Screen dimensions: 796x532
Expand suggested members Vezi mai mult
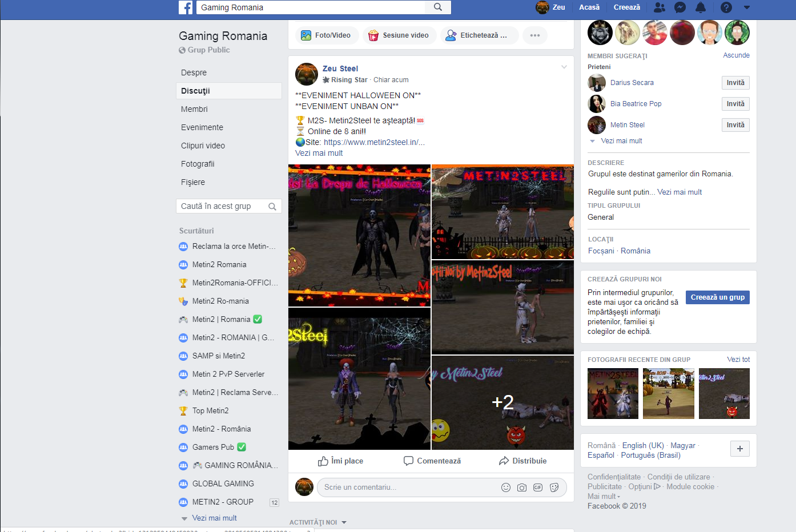point(621,141)
